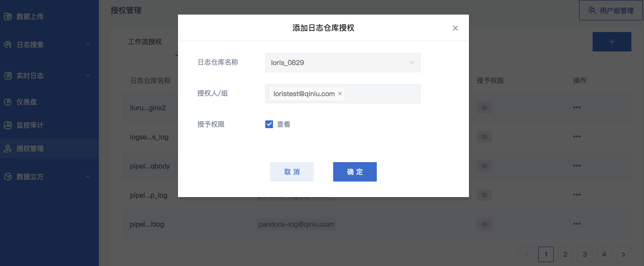The height and width of the screenshot is (266, 644).
Task: Expand the 日志搜索 sidebar chevron
Action: (x=88, y=45)
